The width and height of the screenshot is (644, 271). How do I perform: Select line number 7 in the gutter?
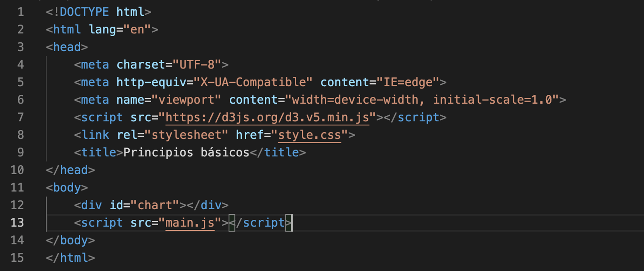coord(21,117)
